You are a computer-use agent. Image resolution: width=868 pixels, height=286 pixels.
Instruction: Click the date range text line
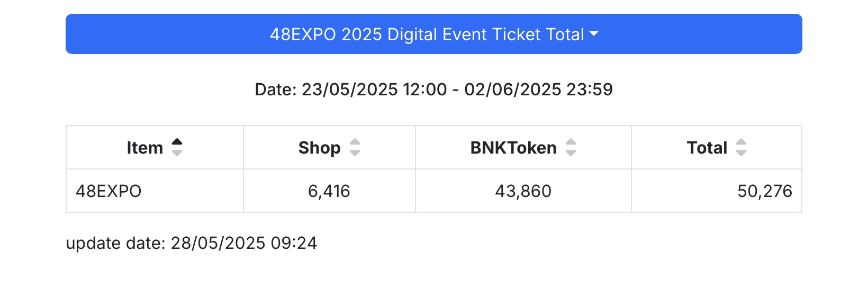434,90
